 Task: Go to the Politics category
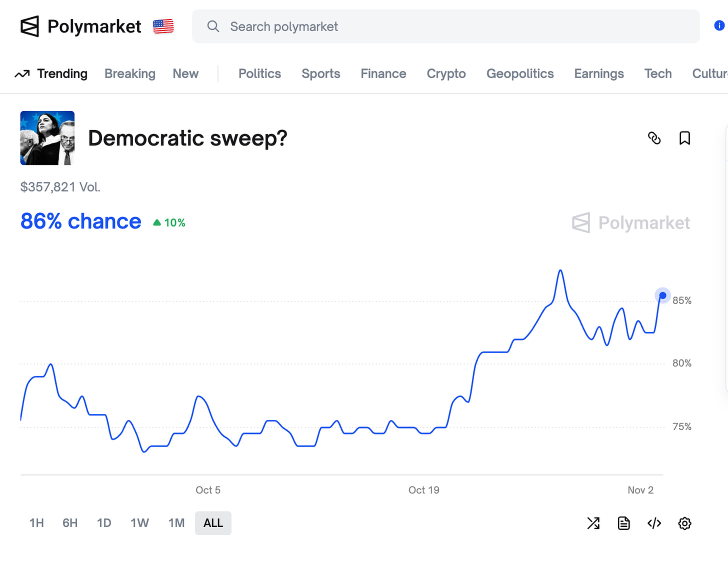click(x=259, y=73)
